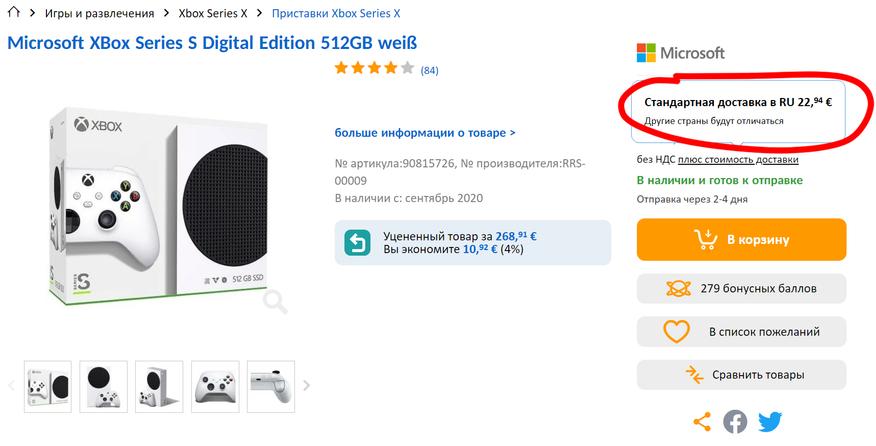Click the Facebook share icon
This screenshot has width=876, height=446.
tap(735, 422)
